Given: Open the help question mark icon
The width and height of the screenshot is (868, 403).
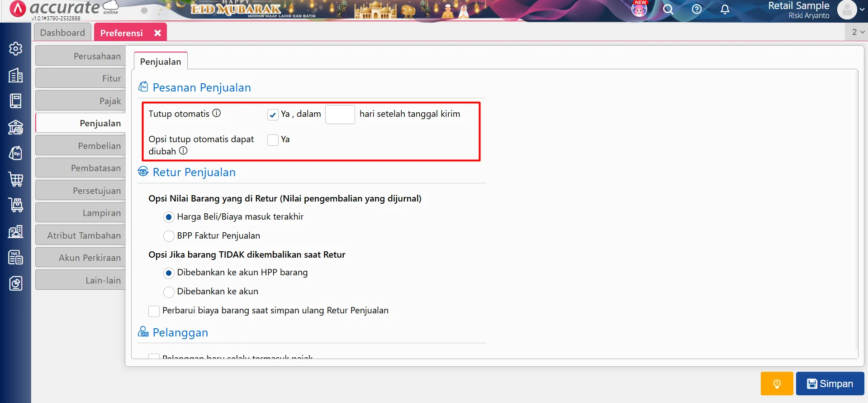Looking at the screenshot, I should click(697, 9).
